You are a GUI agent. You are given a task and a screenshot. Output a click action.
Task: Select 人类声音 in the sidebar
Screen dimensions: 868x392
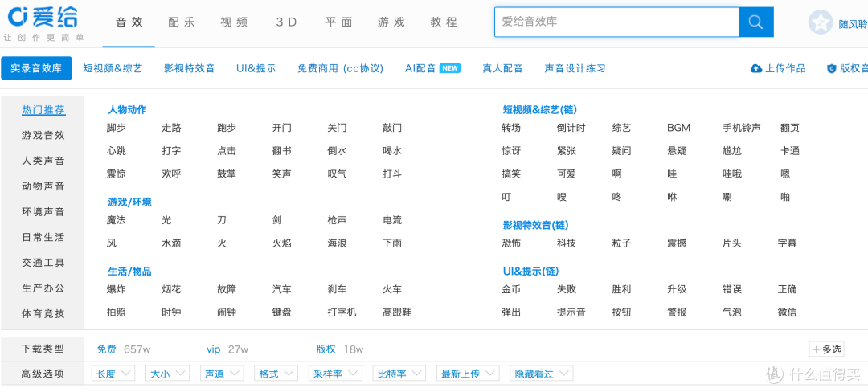(43, 161)
